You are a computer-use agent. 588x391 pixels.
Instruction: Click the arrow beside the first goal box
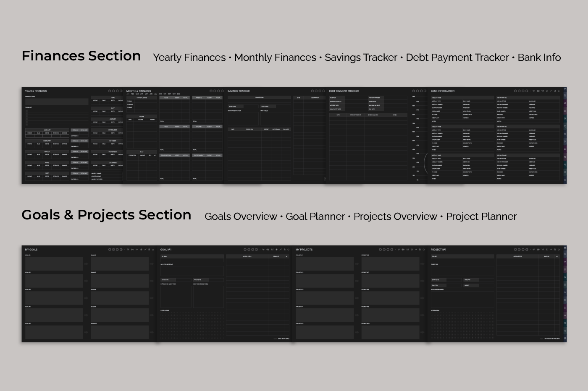pos(86,264)
